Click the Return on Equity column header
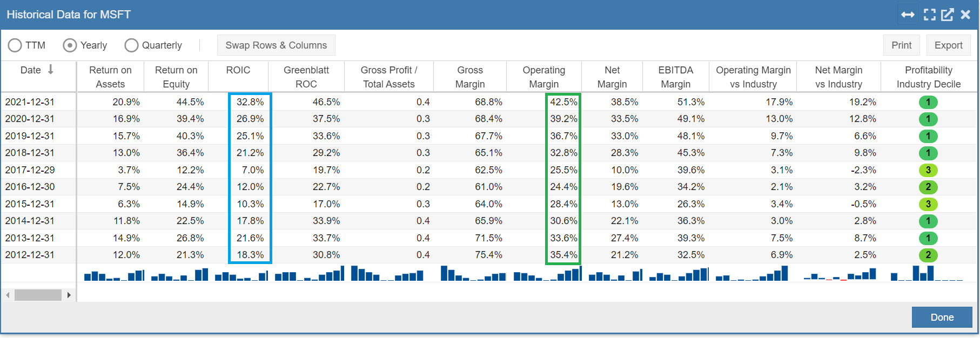 point(176,77)
